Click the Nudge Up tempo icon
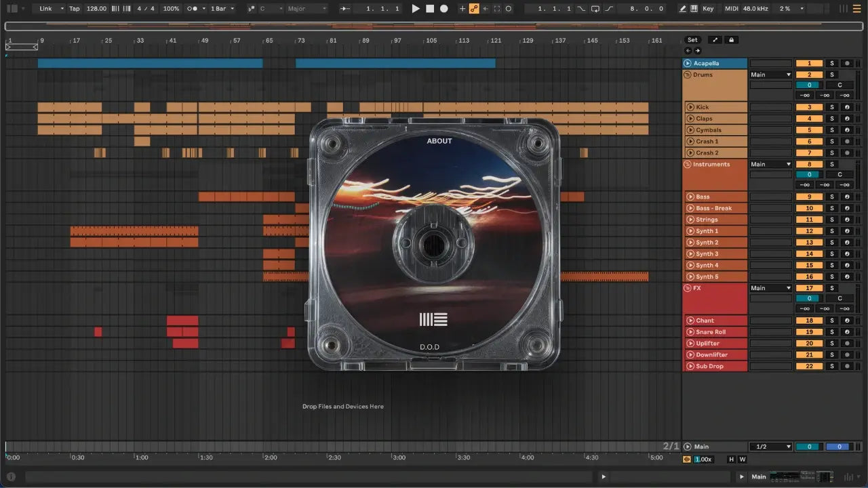868x488 pixels. pos(127,9)
